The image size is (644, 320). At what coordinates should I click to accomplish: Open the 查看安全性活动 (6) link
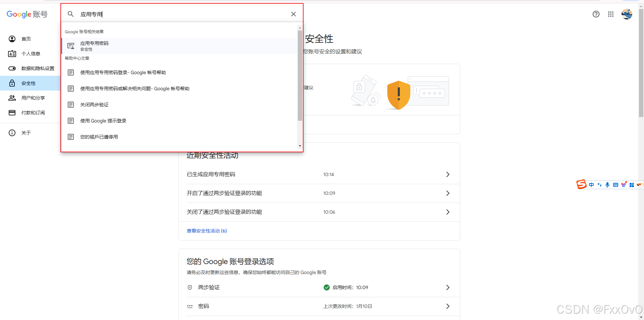coord(207,231)
